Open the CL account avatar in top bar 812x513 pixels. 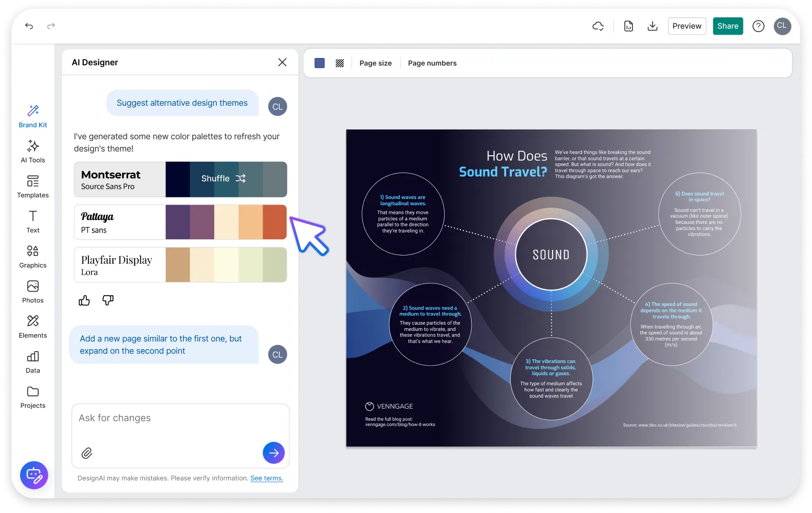click(x=782, y=26)
